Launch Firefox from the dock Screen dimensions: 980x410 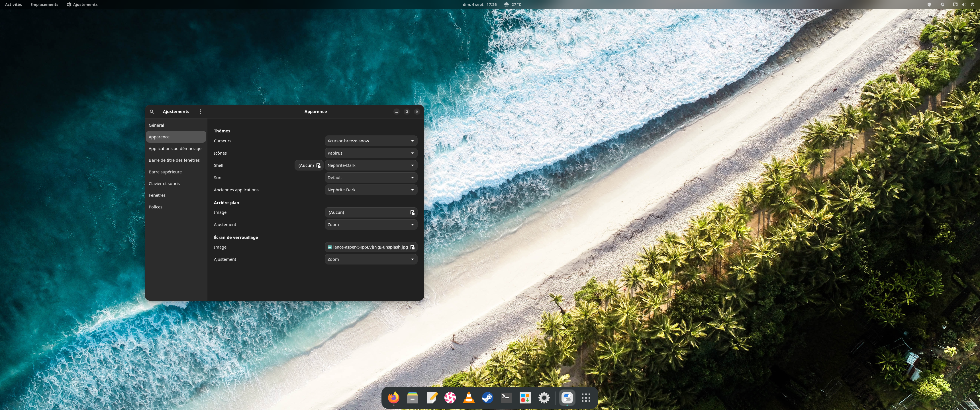pyautogui.click(x=393, y=397)
